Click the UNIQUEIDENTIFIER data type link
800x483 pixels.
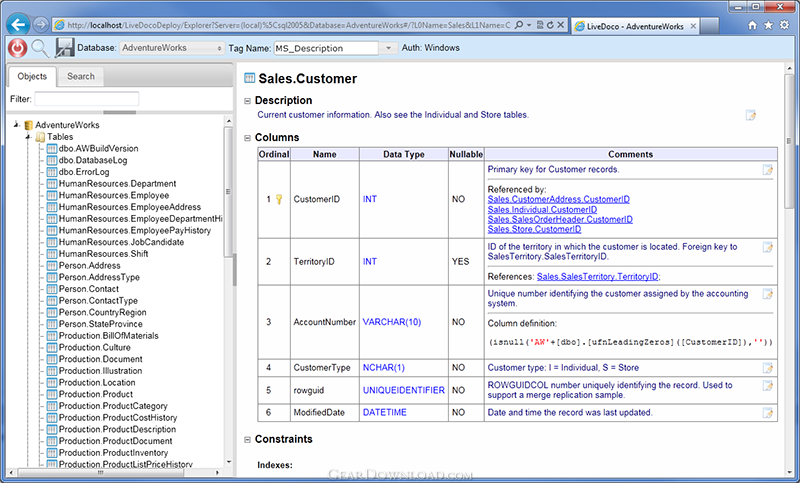[x=404, y=390]
